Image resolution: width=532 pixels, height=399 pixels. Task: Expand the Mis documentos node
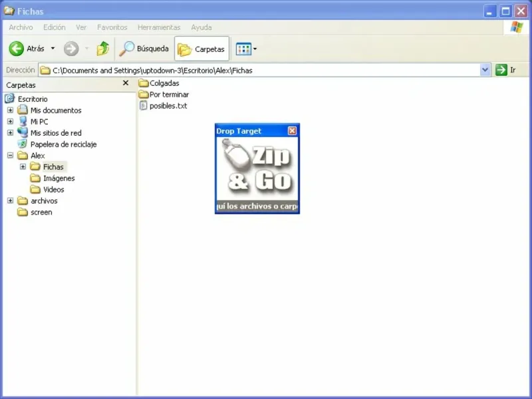point(10,110)
